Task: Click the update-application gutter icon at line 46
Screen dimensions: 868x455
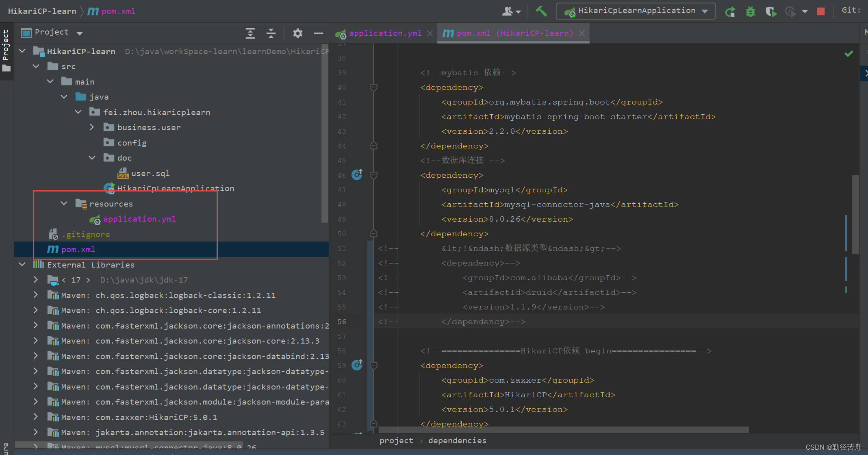Action: tap(357, 175)
